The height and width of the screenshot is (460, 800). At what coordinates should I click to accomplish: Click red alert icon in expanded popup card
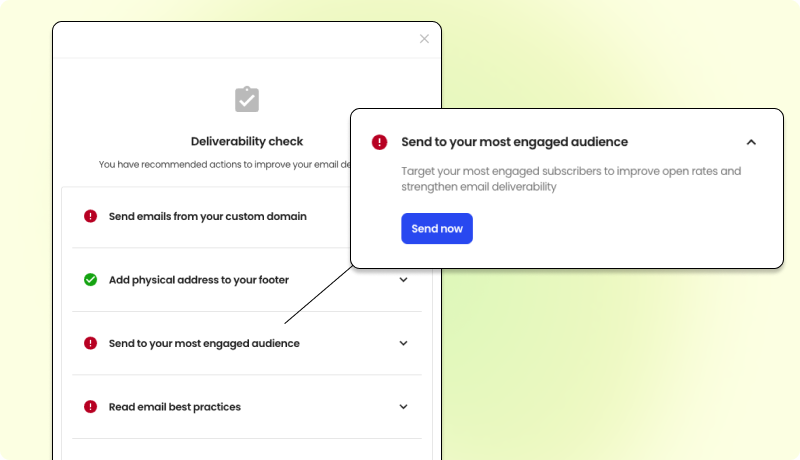(x=379, y=142)
